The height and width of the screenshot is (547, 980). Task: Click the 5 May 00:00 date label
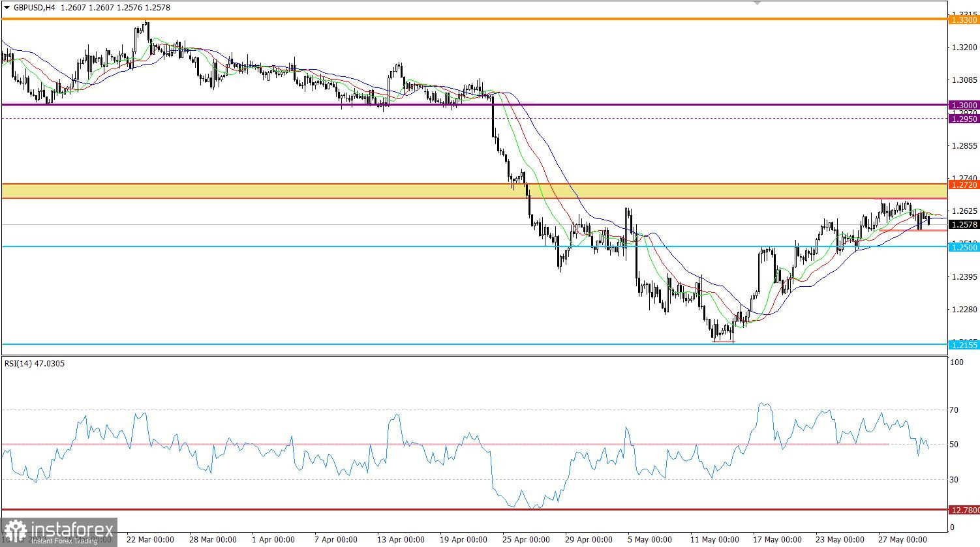coord(649,540)
